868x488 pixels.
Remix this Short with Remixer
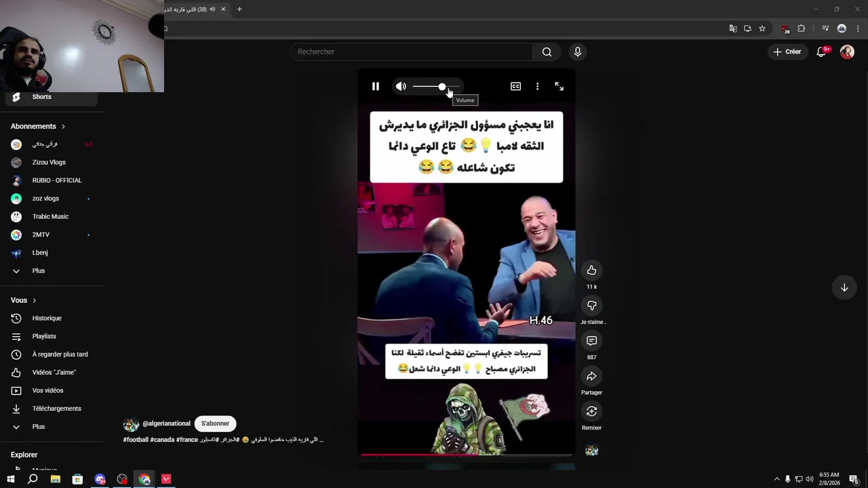tap(591, 411)
